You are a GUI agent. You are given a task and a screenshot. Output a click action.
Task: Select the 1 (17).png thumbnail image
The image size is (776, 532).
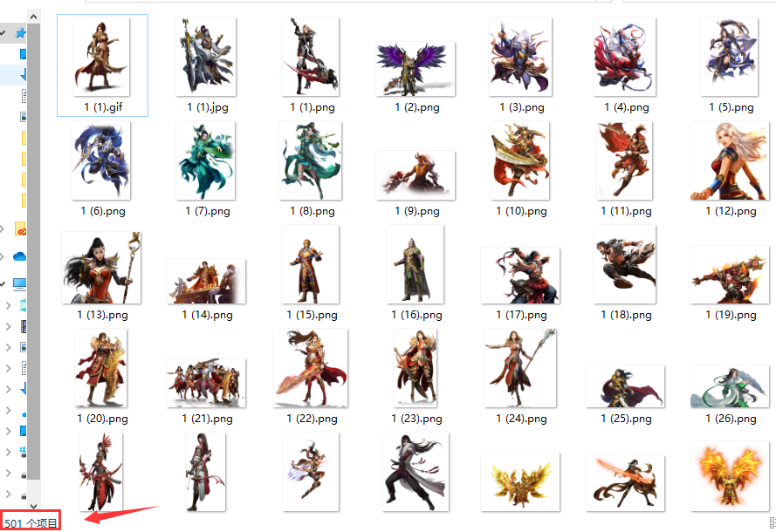tap(520, 276)
